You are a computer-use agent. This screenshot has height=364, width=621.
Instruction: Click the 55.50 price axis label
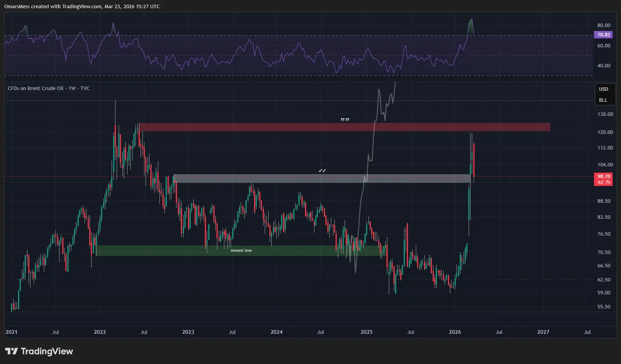603,307
